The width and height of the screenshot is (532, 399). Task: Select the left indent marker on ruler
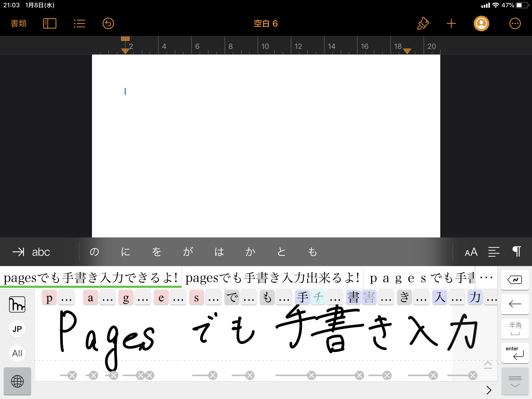125,51
